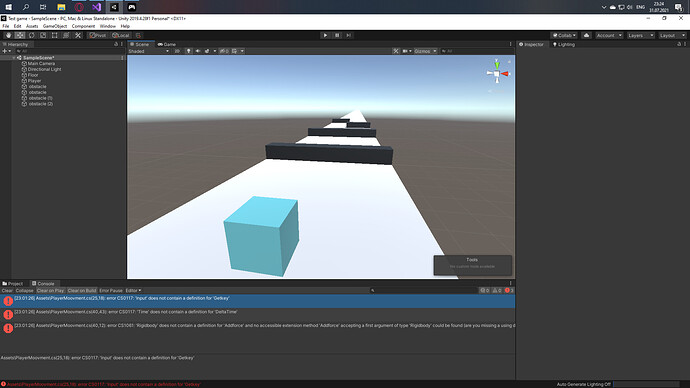Select the Move tool
The width and height of the screenshot is (690, 388).
(20, 35)
